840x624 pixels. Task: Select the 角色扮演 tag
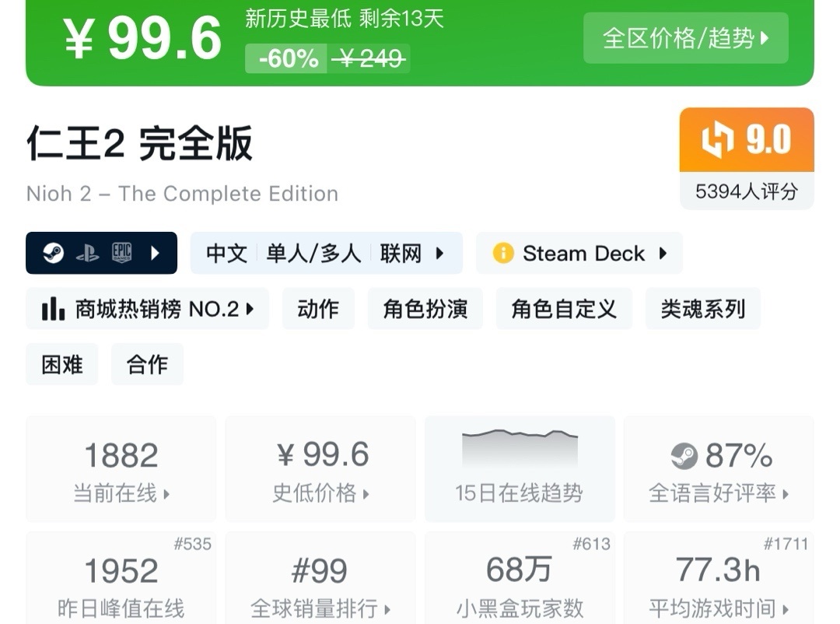(425, 309)
